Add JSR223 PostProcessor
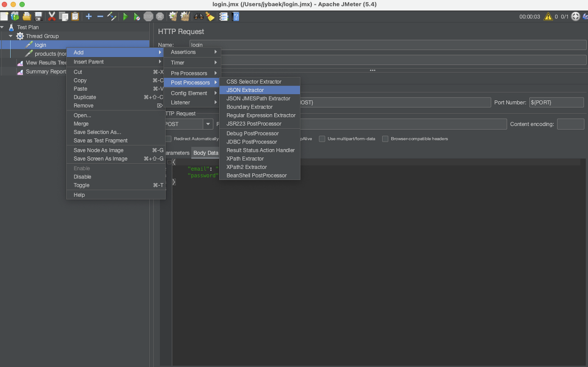The height and width of the screenshot is (367, 588). coord(260,124)
